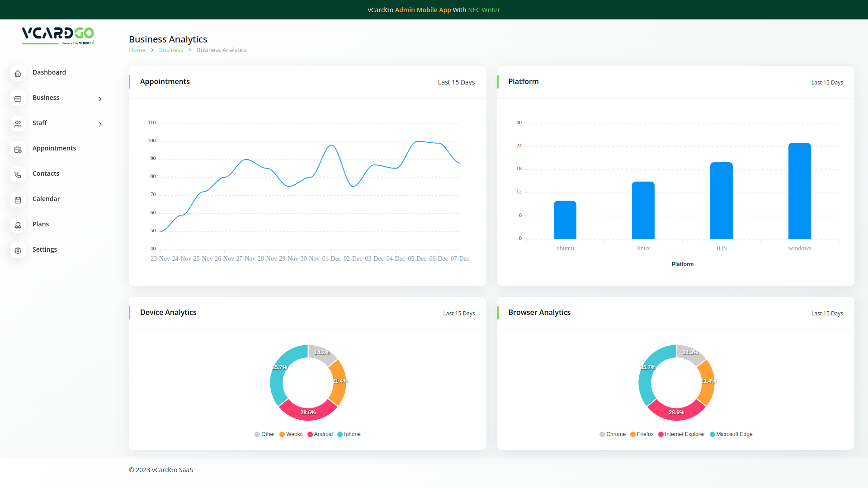
Task: Click the Staff users icon
Action: click(18, 124)
